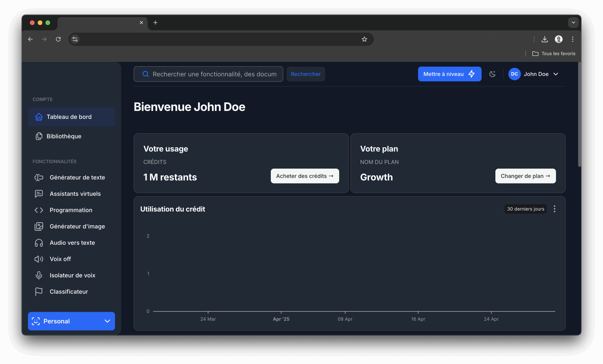Toggle dark mode with moon icon

coord(492,74)
